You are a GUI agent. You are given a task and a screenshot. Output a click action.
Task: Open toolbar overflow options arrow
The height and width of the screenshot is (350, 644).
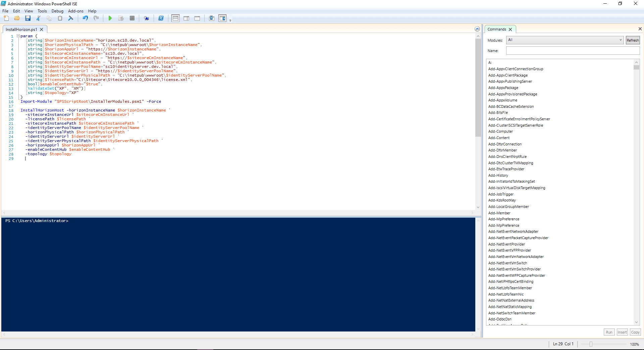[x=230, y=20]
